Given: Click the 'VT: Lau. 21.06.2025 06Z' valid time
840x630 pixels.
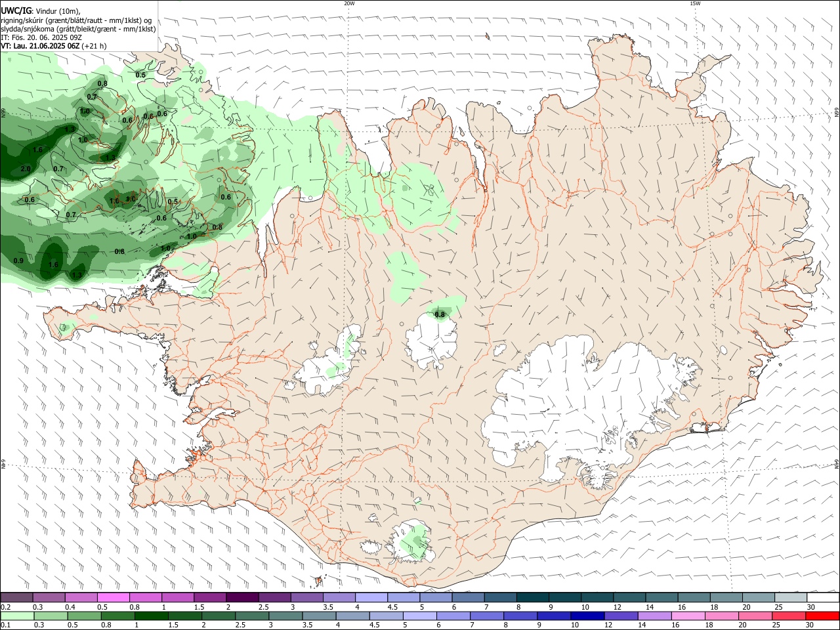Looking at the screenshot, I should point(41,46).
